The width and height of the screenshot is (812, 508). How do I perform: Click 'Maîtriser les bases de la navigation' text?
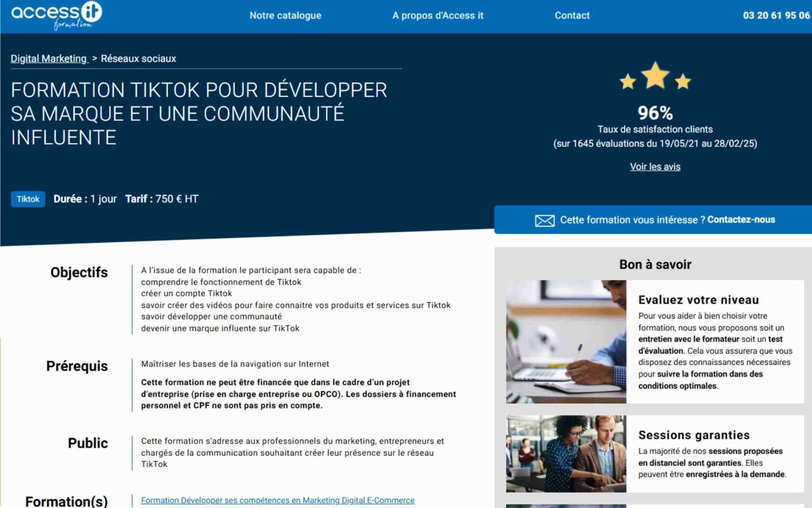pyautogui.click(x=235, y=364)
